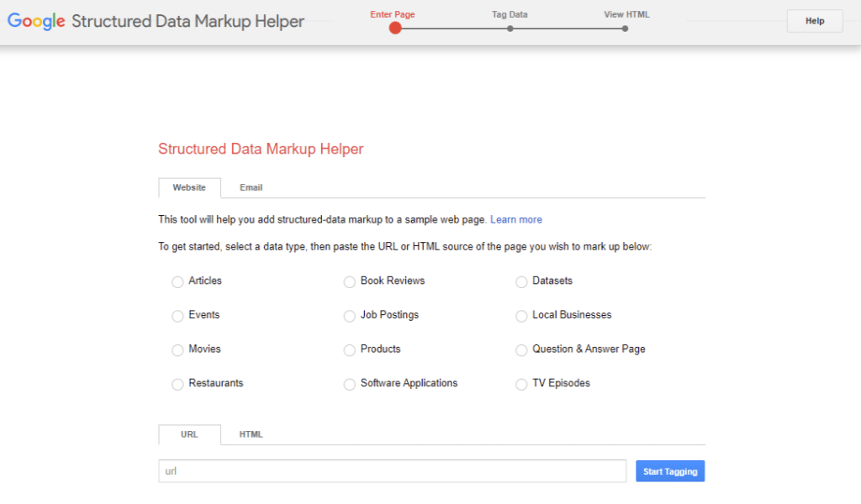This screenshot has width=861, height=504.
Task: Select the Articles radio button
Action: coord(177,282)
